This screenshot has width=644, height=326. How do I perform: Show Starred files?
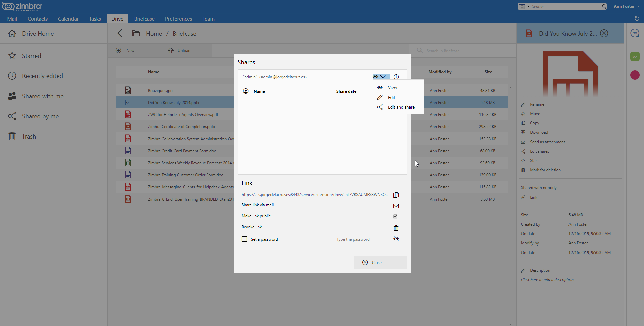tap(54, 56)
